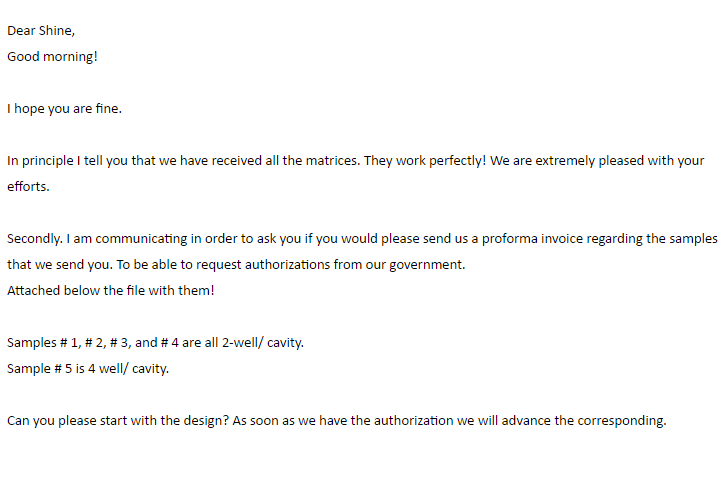The width and height of the screenshot is (723, 482).
Task: Click the text '2-well/ cavity.'
Action: coord(263,343)
